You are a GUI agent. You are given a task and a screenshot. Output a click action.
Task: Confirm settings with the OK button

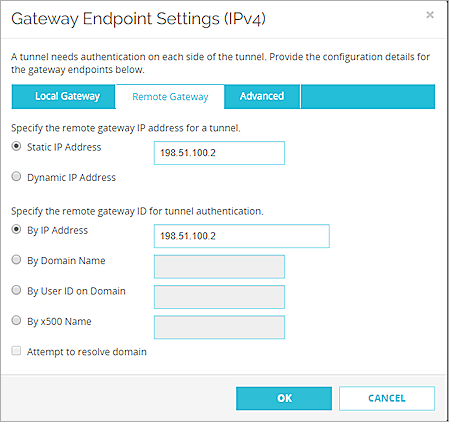(284, 398)
